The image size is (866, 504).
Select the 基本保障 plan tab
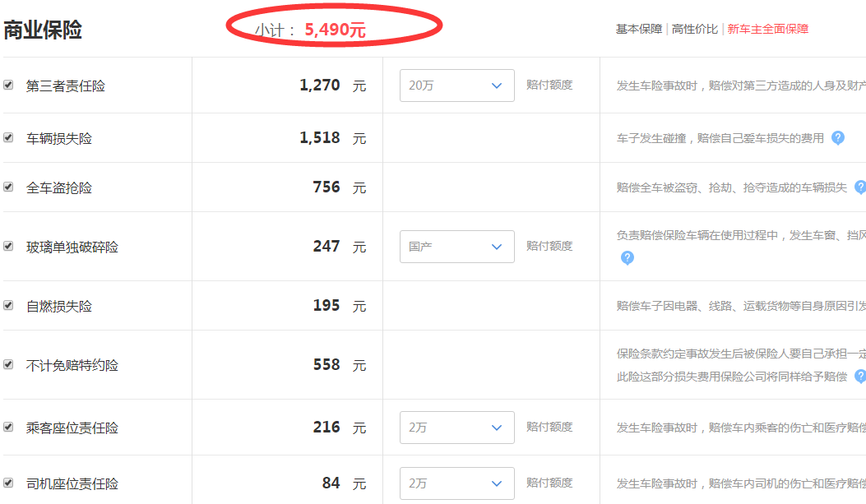639,30
